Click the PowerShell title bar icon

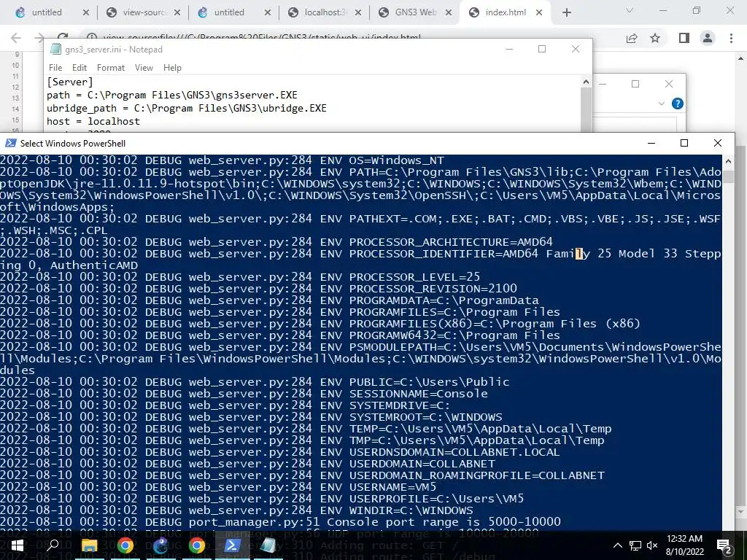point(10,144)
